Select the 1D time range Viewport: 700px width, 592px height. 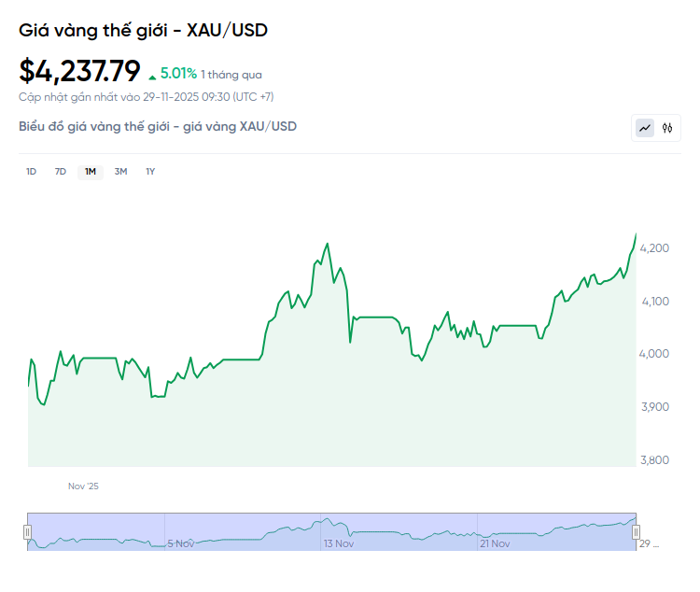pyautogui.click(x=31, y=171)
